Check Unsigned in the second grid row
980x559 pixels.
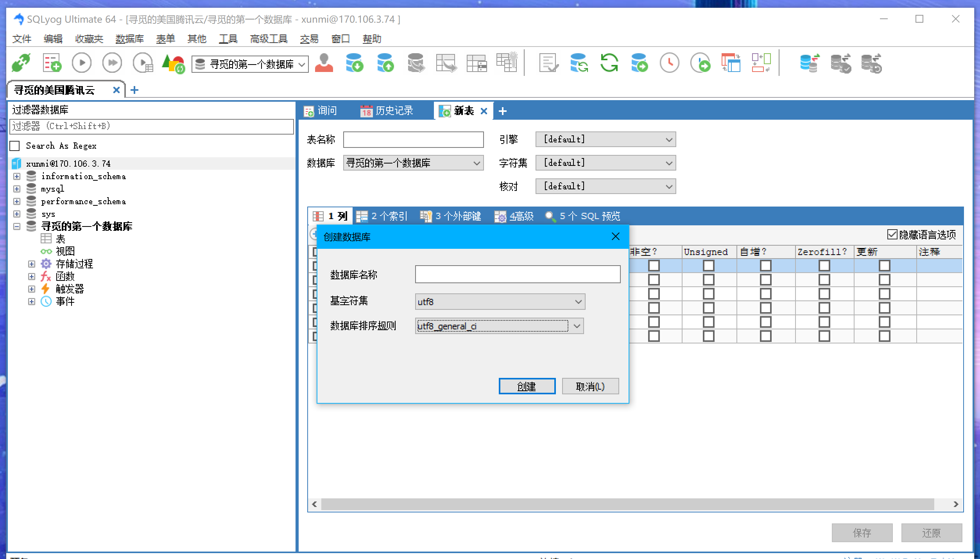[709, 280]
